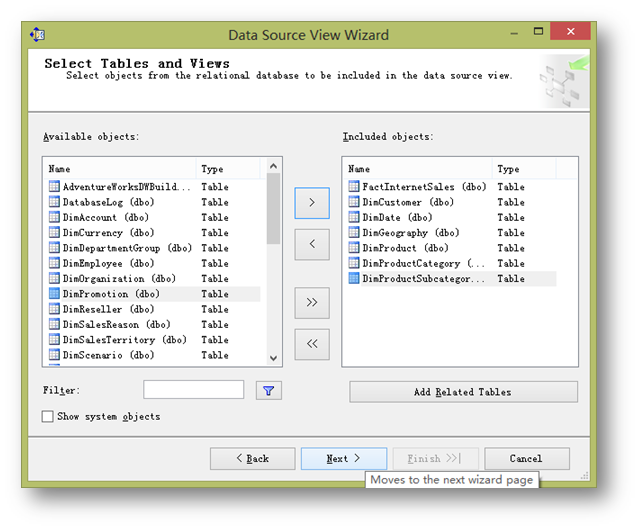Screen dimensions: 639x530
Task: Click into the Filter text field
Action: 194,390
